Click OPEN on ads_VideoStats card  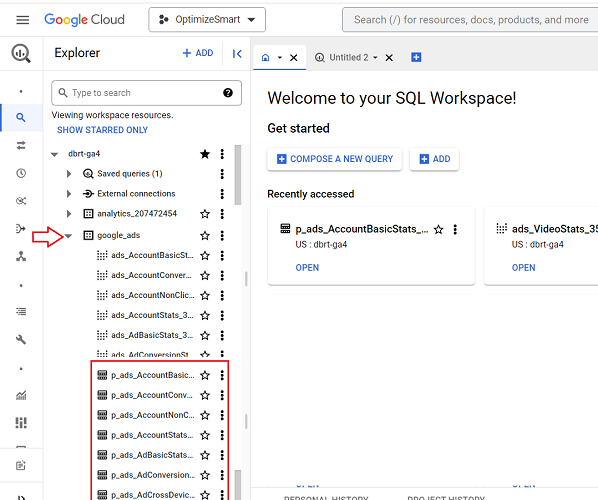[524, 268]
